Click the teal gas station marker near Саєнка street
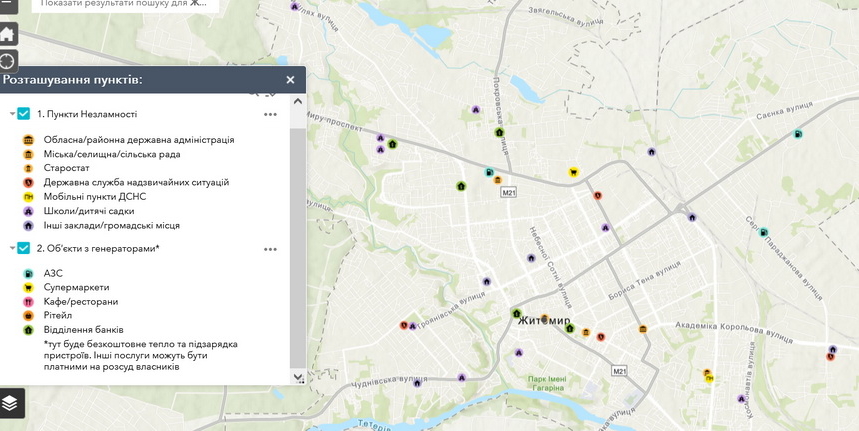The width and height of the screenshot is (859, 431). 797,134
